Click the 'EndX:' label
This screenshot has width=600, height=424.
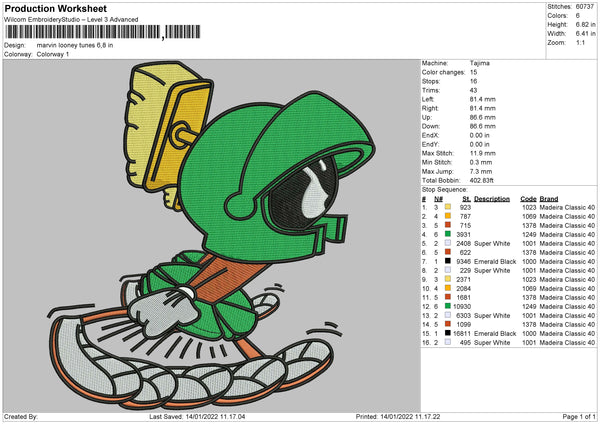coord(430,135)
